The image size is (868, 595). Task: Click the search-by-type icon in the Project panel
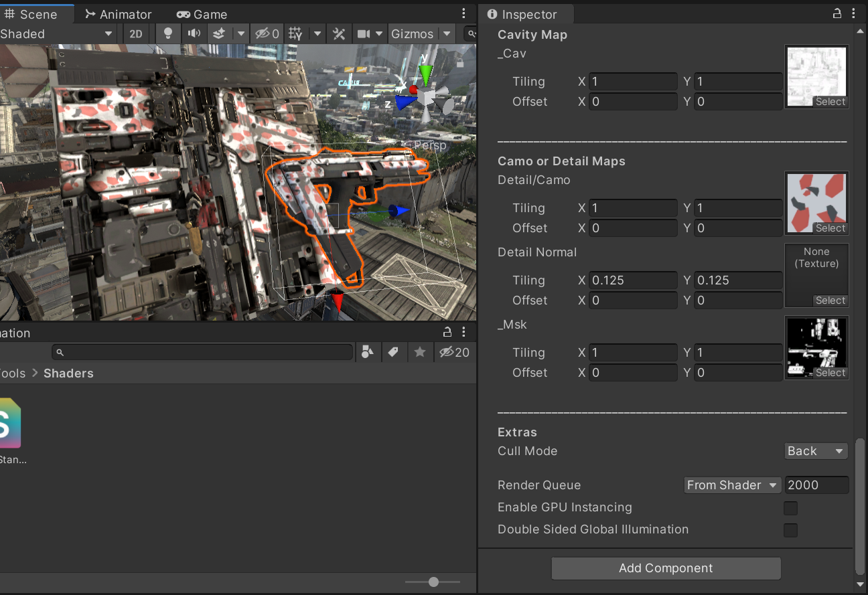[368, 352]
